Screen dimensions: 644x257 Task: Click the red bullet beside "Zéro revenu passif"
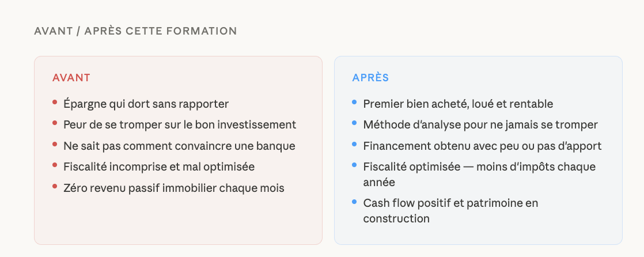[55, 186]
